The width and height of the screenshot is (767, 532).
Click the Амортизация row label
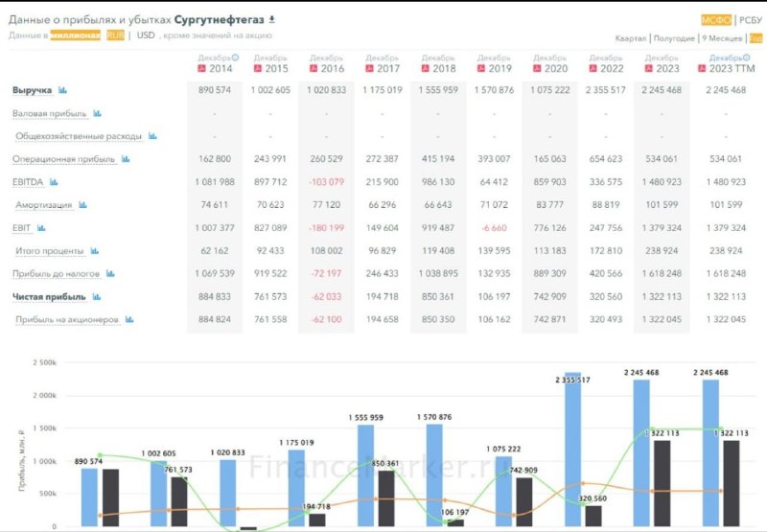coord(43,205)
